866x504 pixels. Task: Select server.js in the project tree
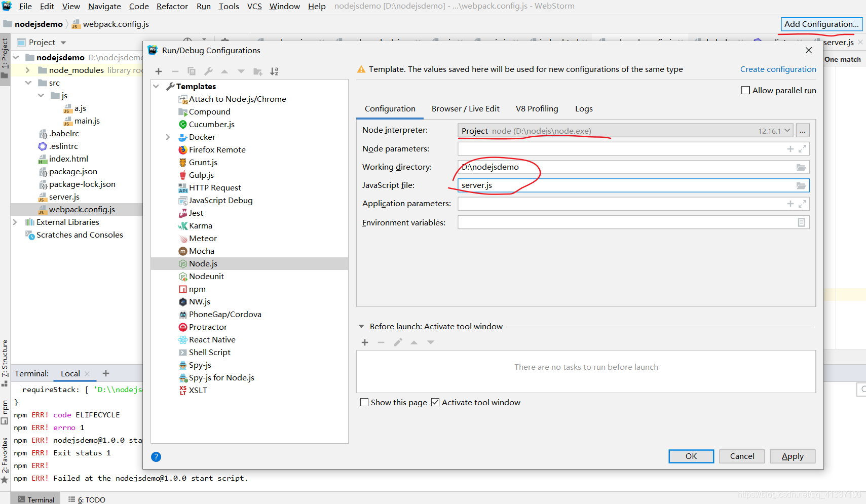pyautogui.click(x=64, y=197)
